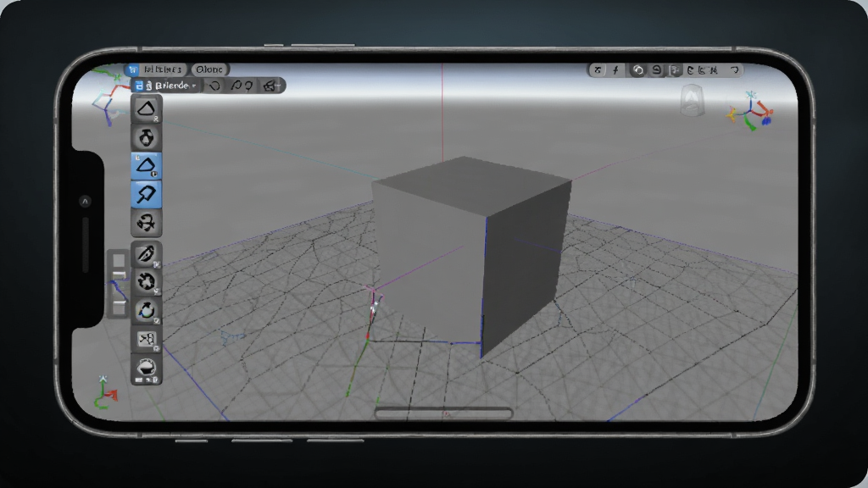Select the feather pen tool icon
This screenshot has height=488, width=868.
coord(146,254)
